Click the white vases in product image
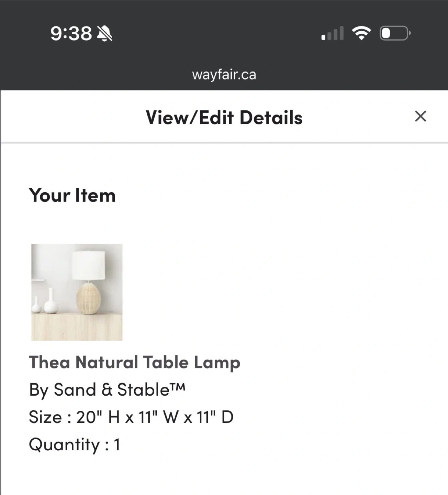Image resolution: width=448 pixels, height=495 pixels. pos(48,302)
